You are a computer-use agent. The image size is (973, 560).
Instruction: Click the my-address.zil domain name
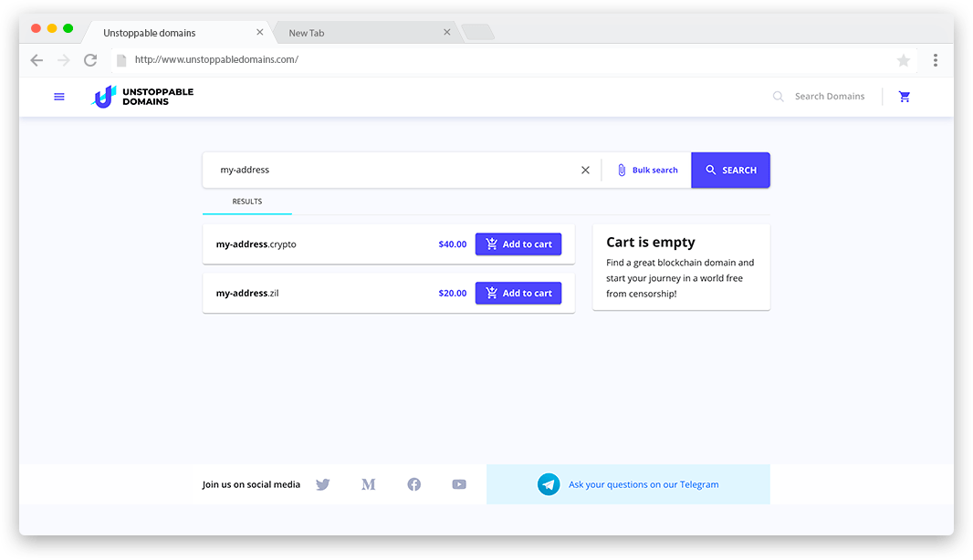coord(247,294)
